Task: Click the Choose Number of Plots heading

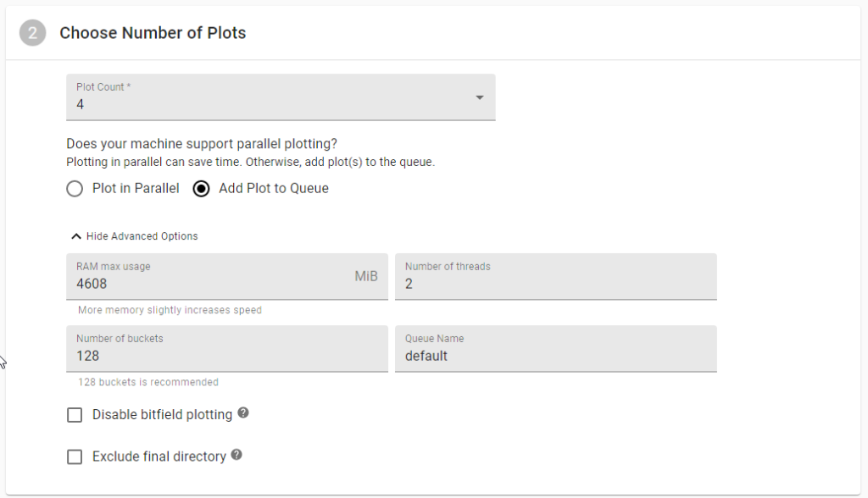Action: 153,33
